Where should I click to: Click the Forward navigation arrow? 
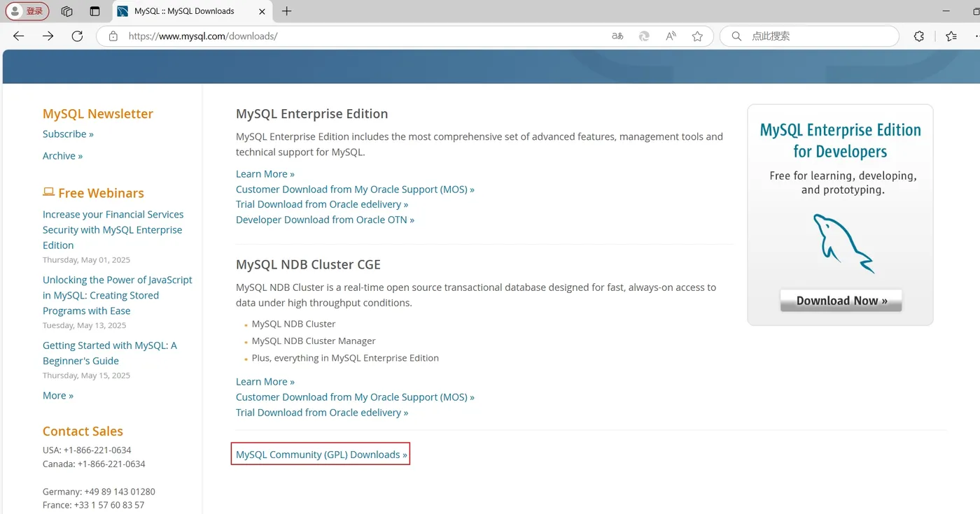tap(48, 36)
